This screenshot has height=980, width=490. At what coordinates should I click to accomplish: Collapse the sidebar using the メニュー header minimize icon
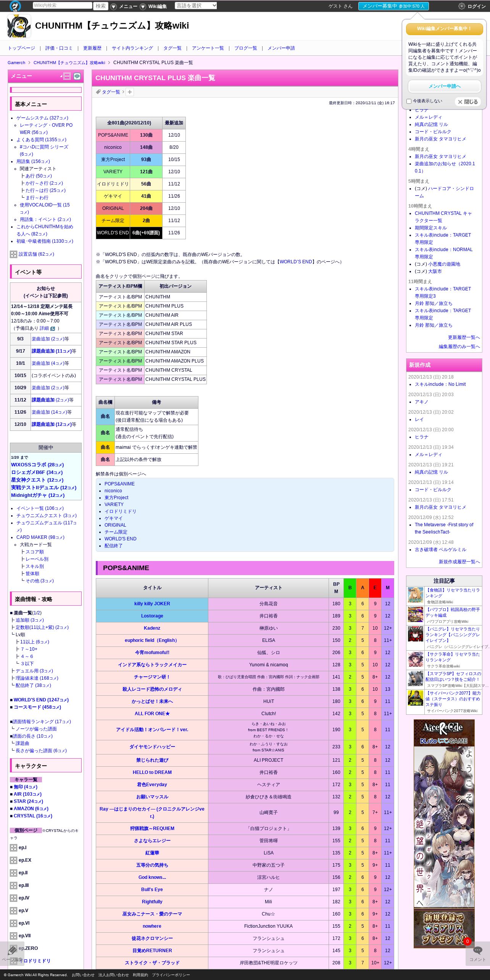click(x=67, y=76)
